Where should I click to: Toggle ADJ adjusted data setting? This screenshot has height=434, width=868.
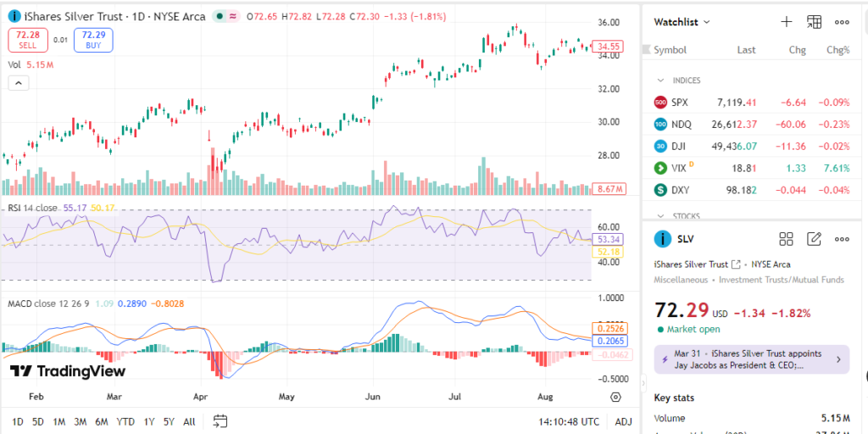pos(623,421)
